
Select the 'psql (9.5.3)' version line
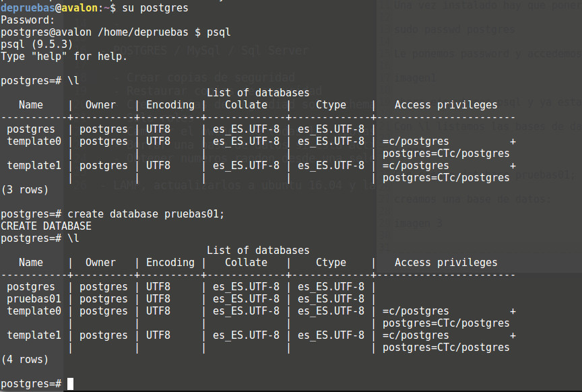(x=37, y=44)
